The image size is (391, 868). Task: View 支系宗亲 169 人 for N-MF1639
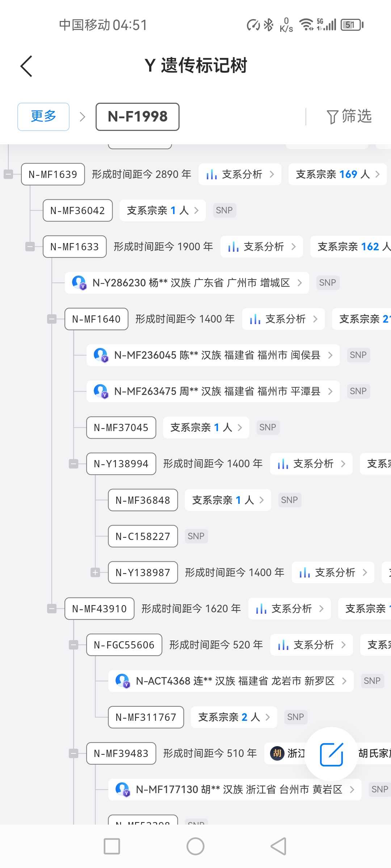tap(337, 174)
